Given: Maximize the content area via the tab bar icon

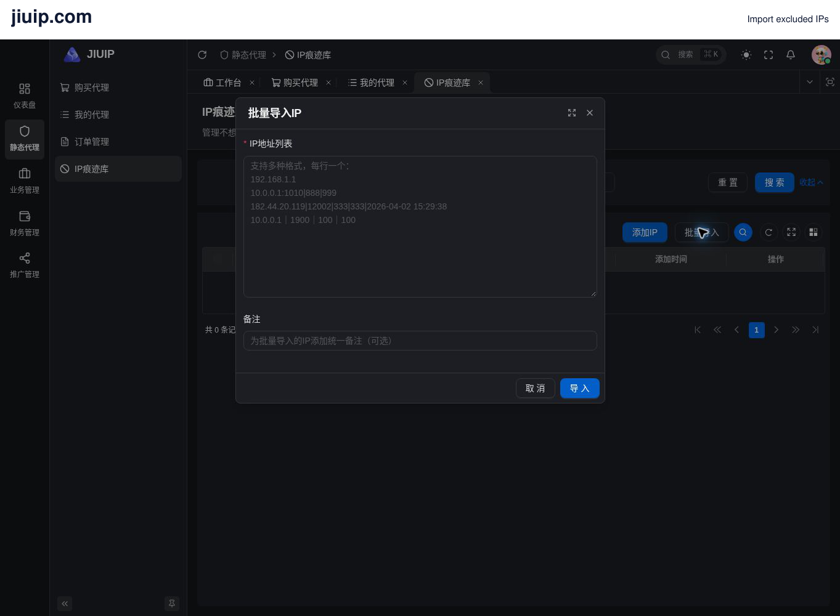Looking at the screenshot, I should (830, 82).
